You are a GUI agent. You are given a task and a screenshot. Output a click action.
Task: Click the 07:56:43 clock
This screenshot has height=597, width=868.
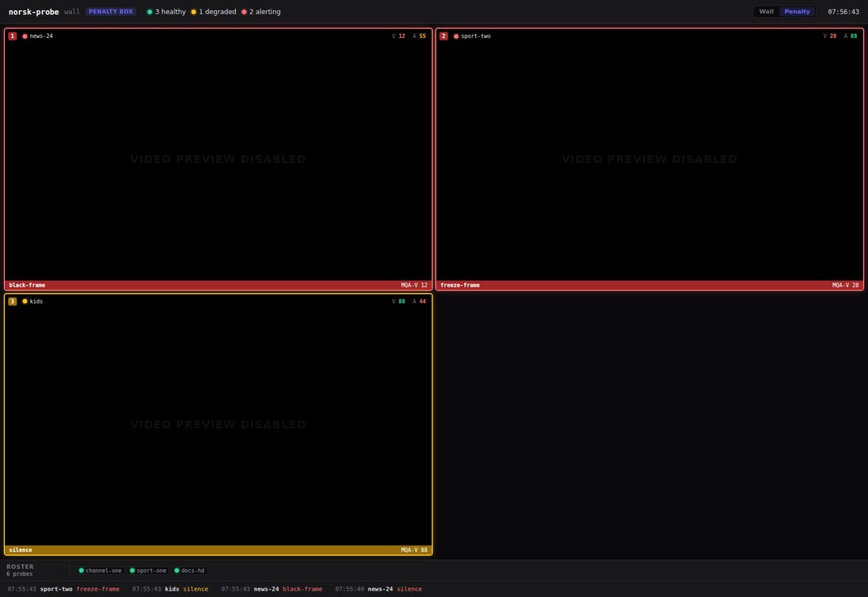click(x=843, y=12)
